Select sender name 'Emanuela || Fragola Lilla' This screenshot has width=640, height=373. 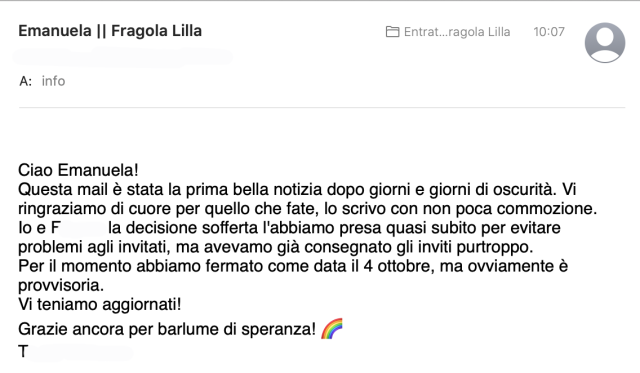coord(110,31)
